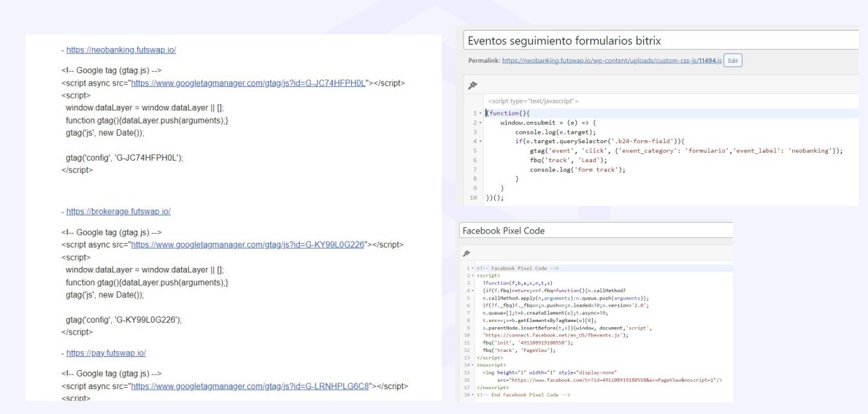Click the gtag('event', 'click' code line
The height and width of the screenshot is (414, 868).
pos(686,150)
